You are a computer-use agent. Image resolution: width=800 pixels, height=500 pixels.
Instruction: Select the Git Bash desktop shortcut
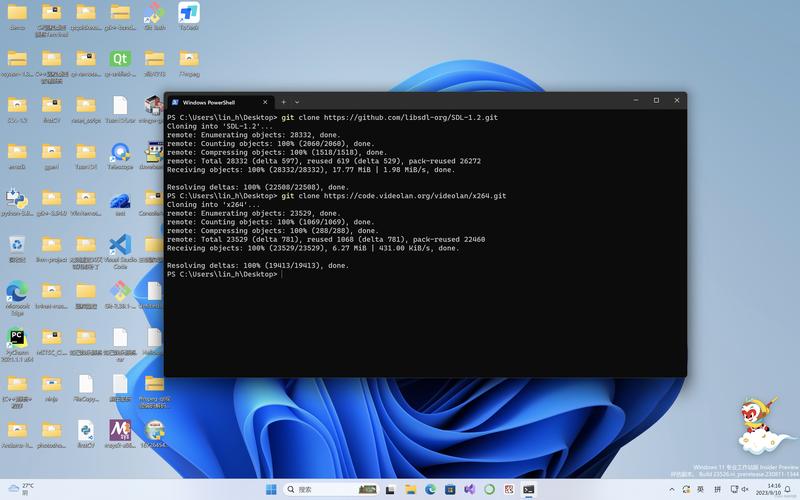pos(154,16)
